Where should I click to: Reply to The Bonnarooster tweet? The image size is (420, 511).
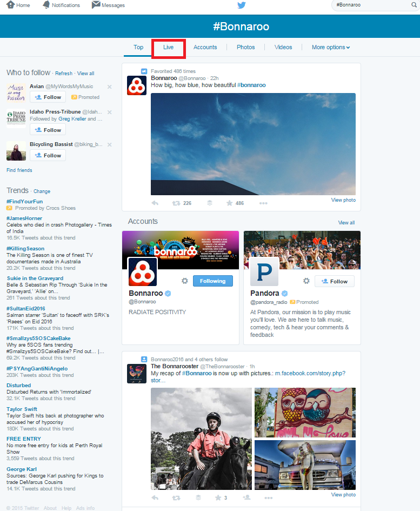[155, 497]
